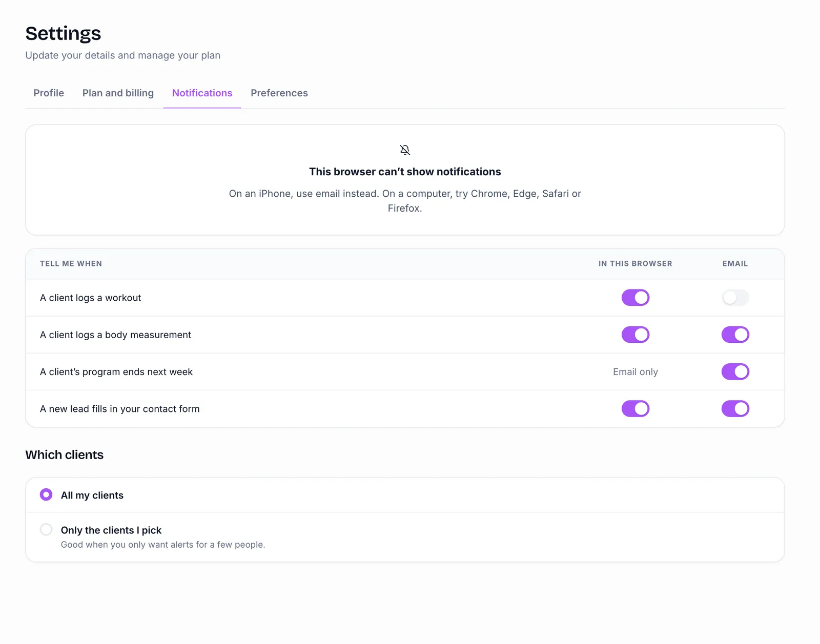
Task: Select the Notifications tab
Action: pyautogui.click(x=202, y=93)
